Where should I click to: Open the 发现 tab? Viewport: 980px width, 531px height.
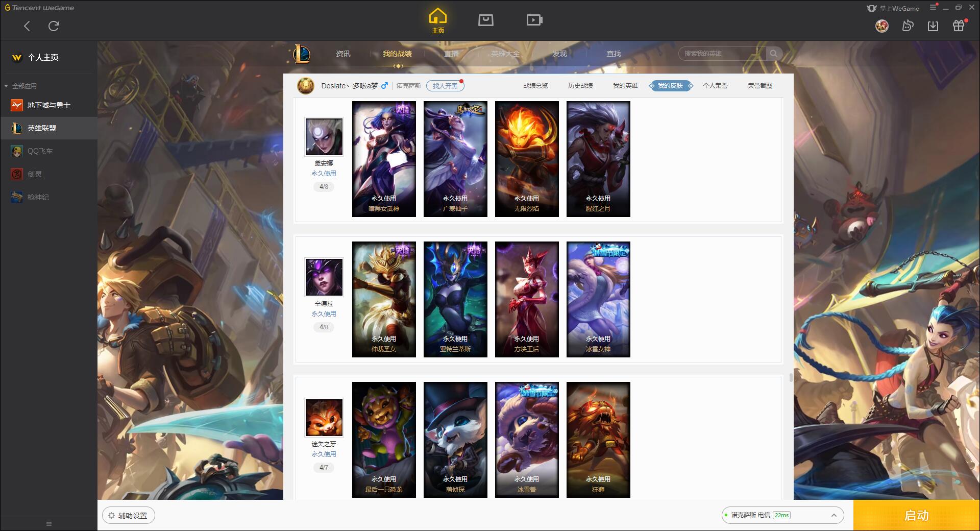coord(559,54)
